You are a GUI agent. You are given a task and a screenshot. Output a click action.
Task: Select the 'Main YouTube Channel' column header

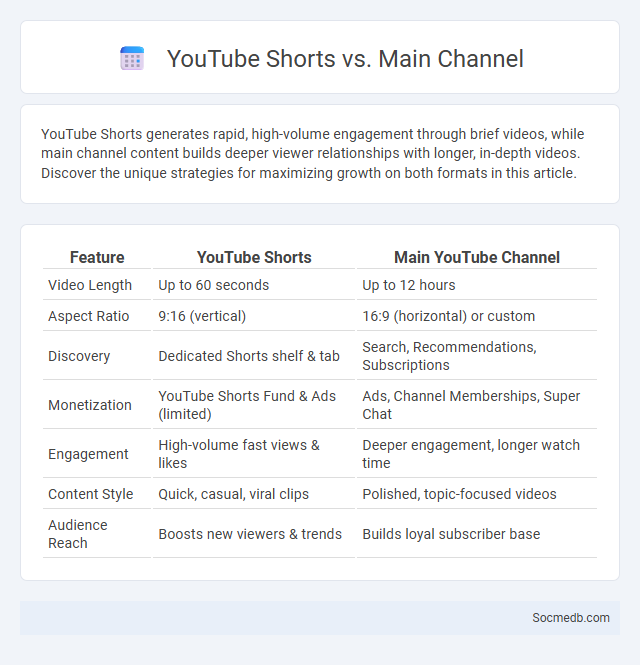point(477,257)
